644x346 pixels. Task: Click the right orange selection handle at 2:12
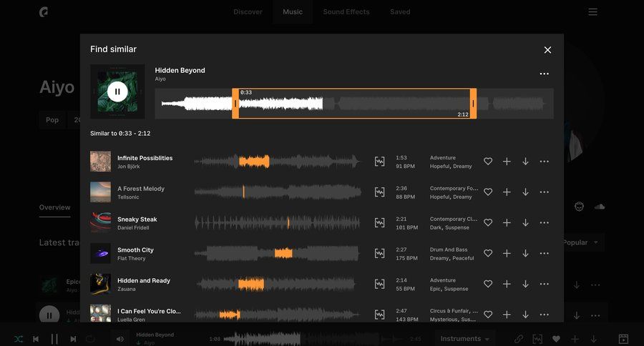473,104
